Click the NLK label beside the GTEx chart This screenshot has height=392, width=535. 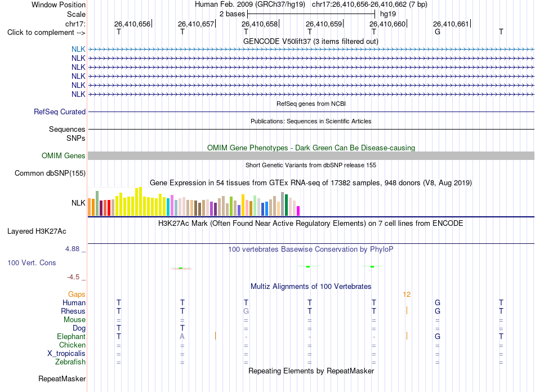[x=78, y=203]
